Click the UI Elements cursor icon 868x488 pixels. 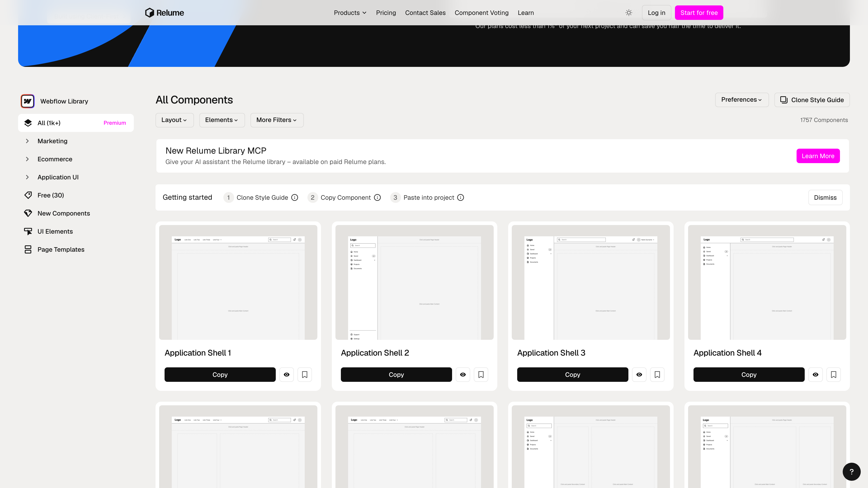tap(28, 231)
